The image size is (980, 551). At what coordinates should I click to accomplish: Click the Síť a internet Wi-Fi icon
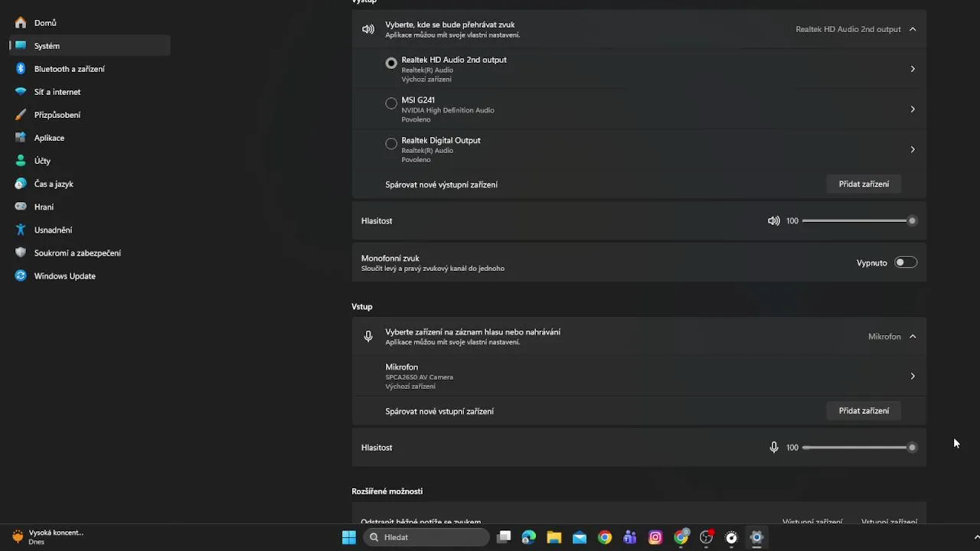(21, 92)
